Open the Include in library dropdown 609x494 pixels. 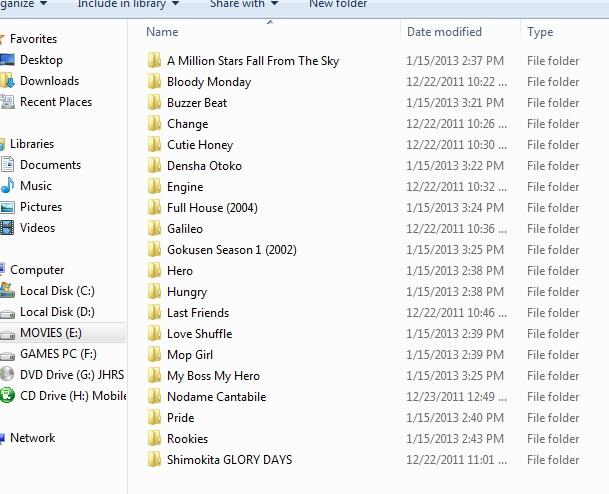[x=128, y=4]
